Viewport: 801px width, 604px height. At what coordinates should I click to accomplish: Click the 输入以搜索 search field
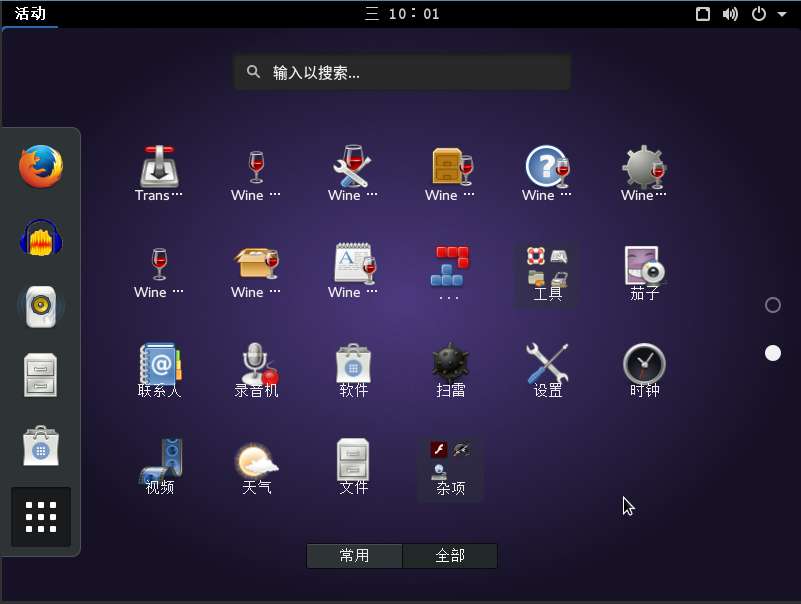click(402, 73)
